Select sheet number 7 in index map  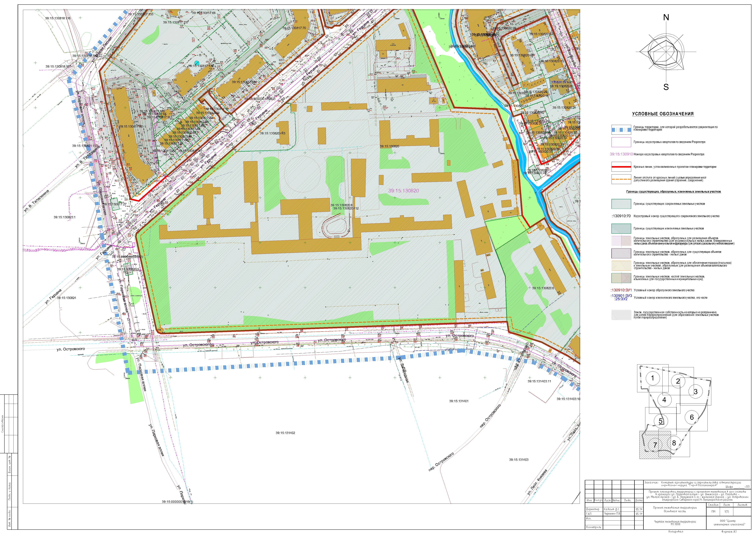[x=655, y=445]
